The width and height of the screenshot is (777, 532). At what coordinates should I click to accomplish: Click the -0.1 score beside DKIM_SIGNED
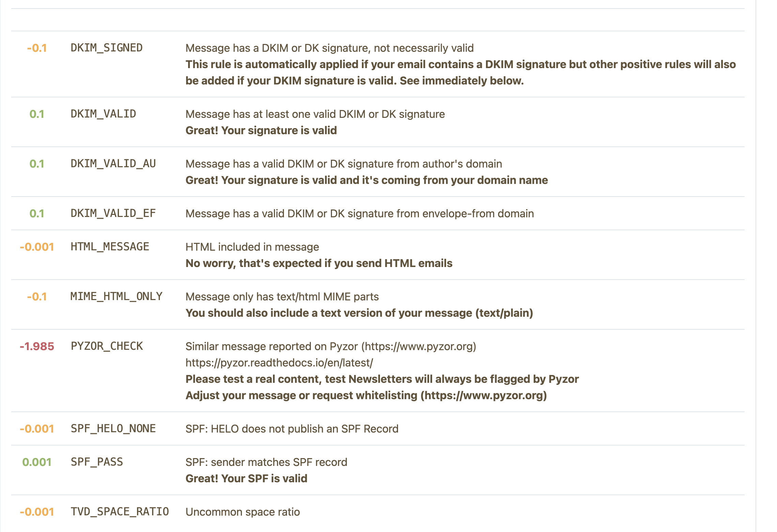tap(37, 48)
